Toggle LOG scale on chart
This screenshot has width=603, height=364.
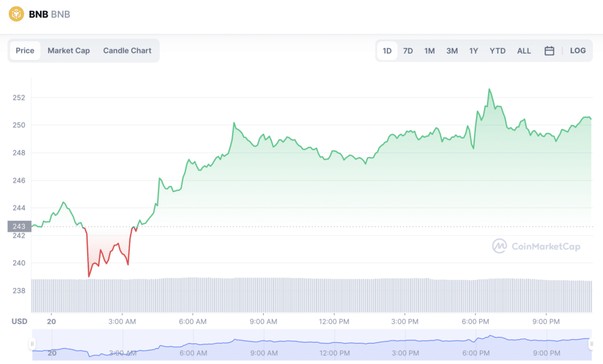tap(578, 51)
